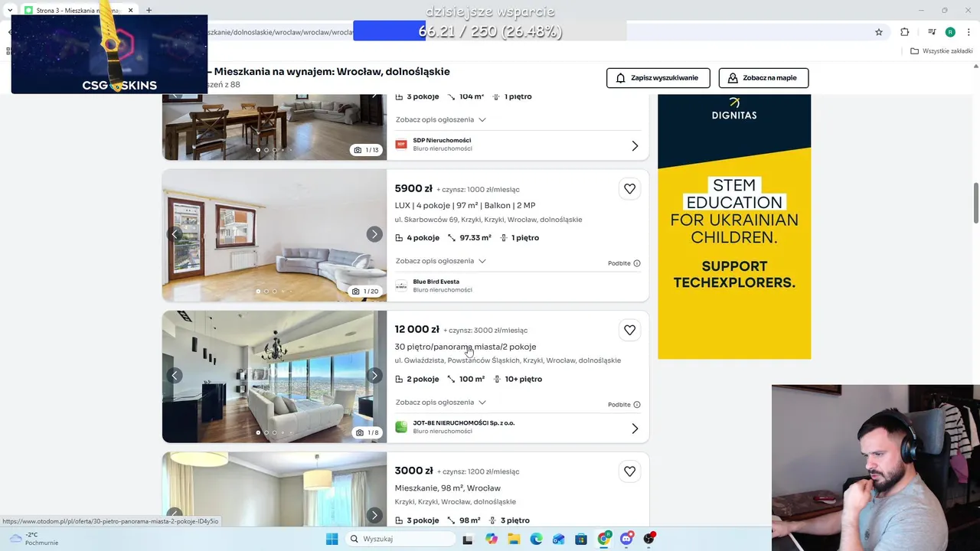The height and width of the screenshot is (551, 980).
Task: Click the 1 / 8 photo counter
Action: 367,432
